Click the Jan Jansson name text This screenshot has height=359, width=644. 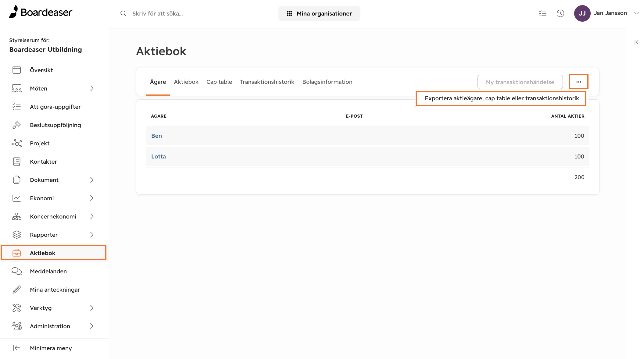pyautogui.click(x=610, y=13)
